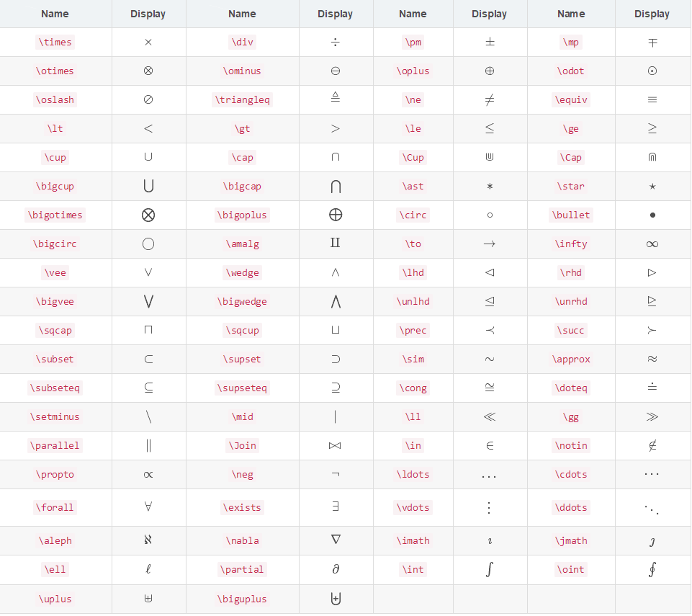Click the \Join command name

(x=242, y=445)
